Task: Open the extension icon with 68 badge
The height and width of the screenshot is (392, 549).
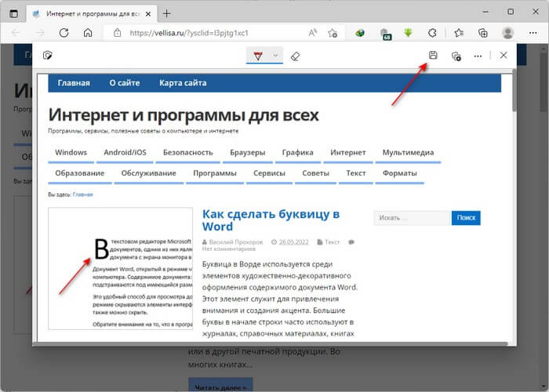Action: pyautogui.click(x=386, y=34)
